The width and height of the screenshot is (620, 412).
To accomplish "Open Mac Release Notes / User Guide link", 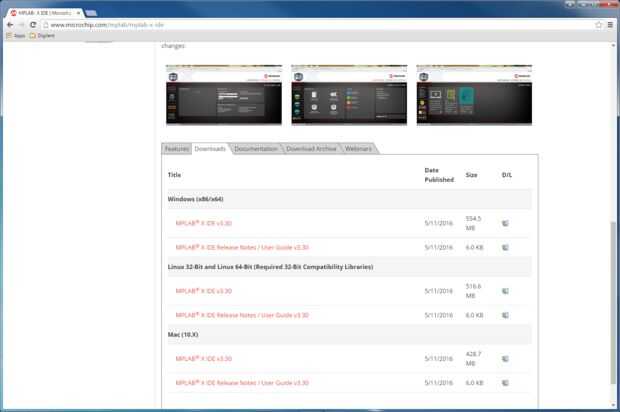I will (x=242, y=383).
